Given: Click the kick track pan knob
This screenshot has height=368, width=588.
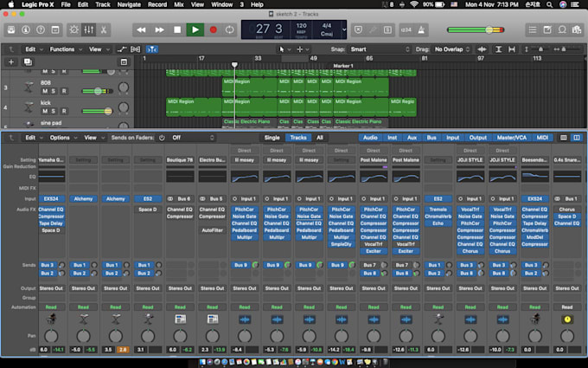Looking at the screenshot, I should [x=124, y=107].
